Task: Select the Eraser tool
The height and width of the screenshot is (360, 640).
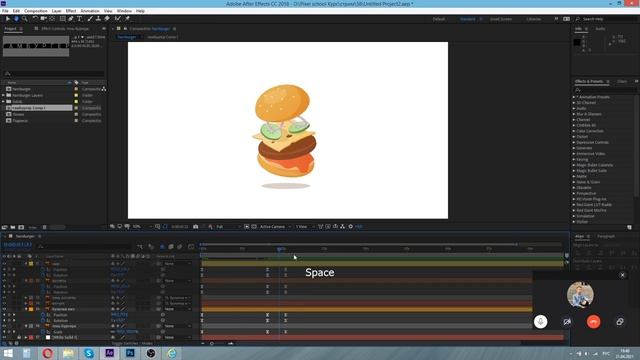Action: pyautogui.click(x=107, y=19)
